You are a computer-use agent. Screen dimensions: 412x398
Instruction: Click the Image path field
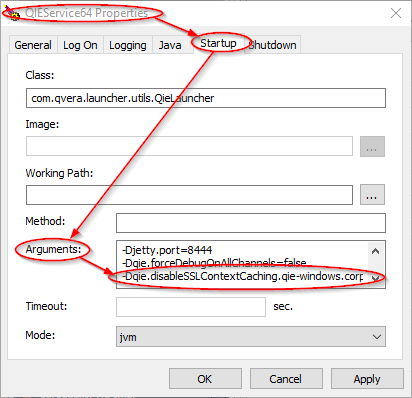click(189, 146)
